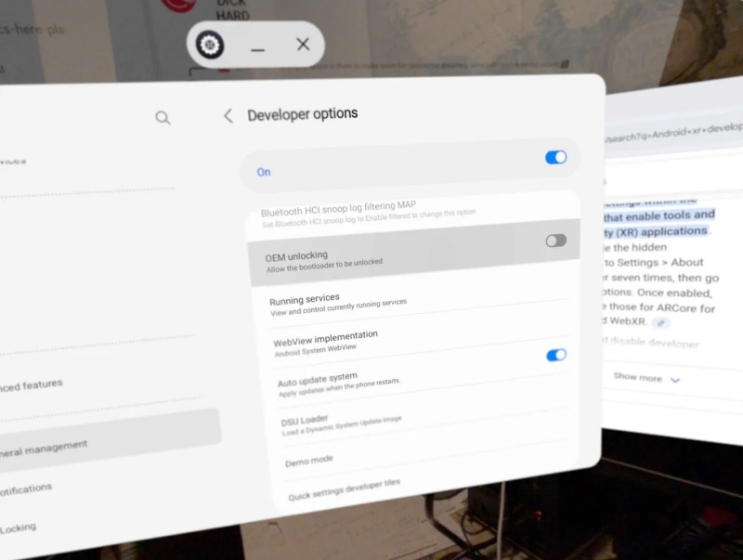Click the search magnifier icon in Settings
Screen dimensions: 743x560
163,117
